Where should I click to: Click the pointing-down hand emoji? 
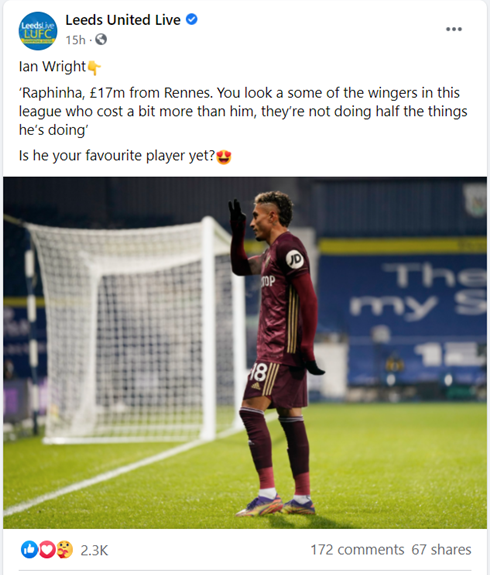94,68
